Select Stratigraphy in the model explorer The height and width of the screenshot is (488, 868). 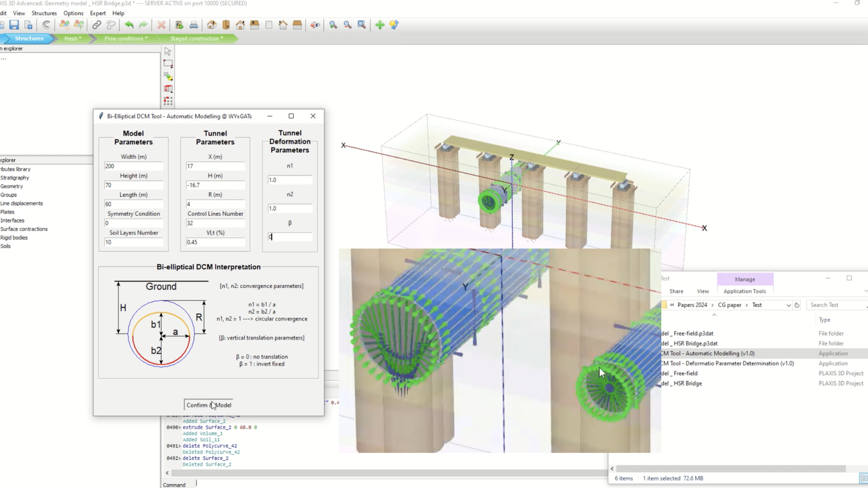[x=15, y=178]
